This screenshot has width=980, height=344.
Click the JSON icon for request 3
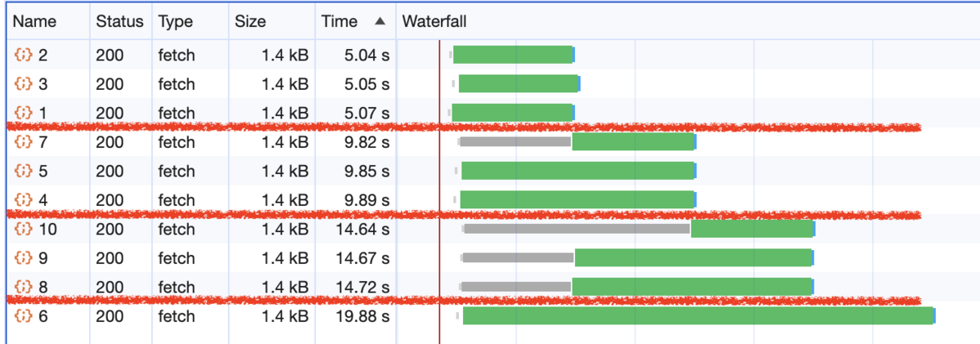pos(23,84)
